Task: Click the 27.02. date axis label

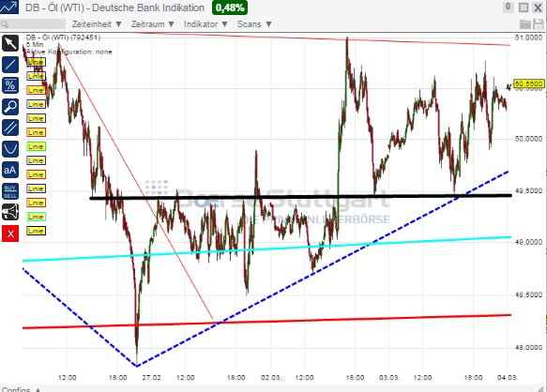Action: pyautogui.click(x=152, y=378)
